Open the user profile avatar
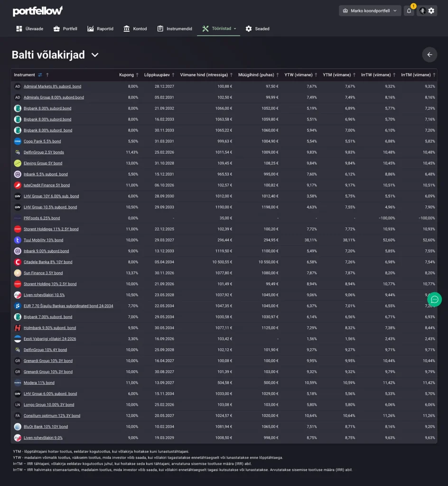Image resolution: width=448 pixels, height=486 pixels. point(422,11)
